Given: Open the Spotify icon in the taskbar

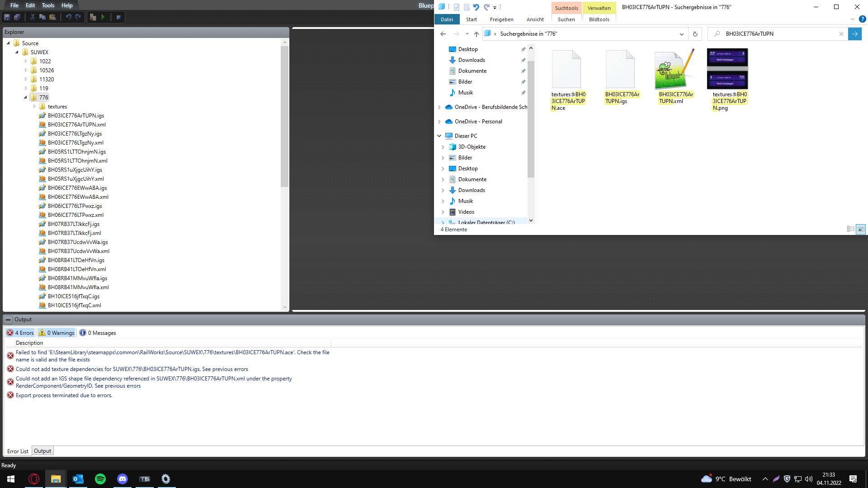Looking at the screenshot, I should 100,479.
